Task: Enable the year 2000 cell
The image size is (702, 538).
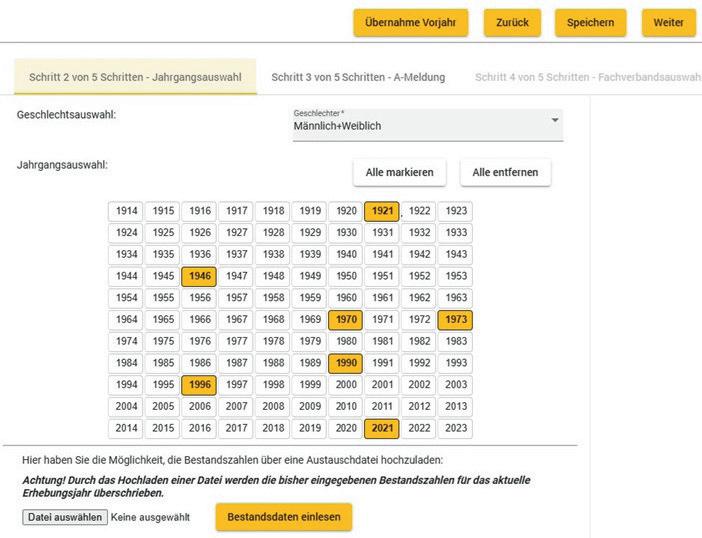Action: (346, 385)
